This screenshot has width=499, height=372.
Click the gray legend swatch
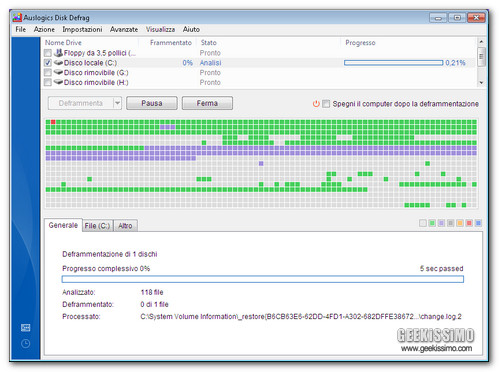point(450,223)
